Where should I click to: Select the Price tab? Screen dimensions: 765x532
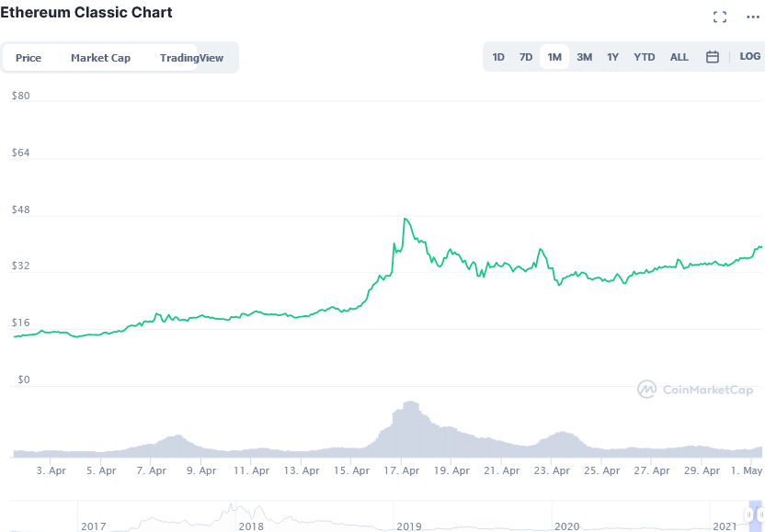[29, 58]
